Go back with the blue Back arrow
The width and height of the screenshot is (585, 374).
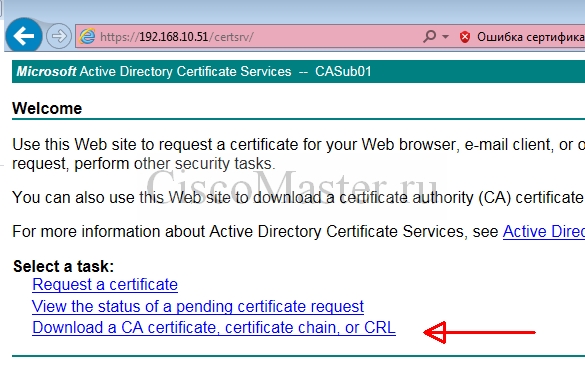[x=24, y=36]
